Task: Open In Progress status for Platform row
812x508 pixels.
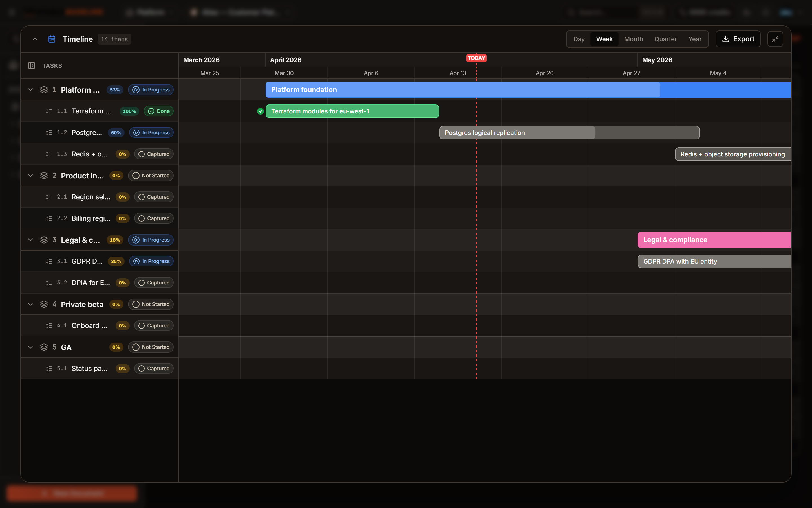Action: pyautogui.click(x=151, y=90)
